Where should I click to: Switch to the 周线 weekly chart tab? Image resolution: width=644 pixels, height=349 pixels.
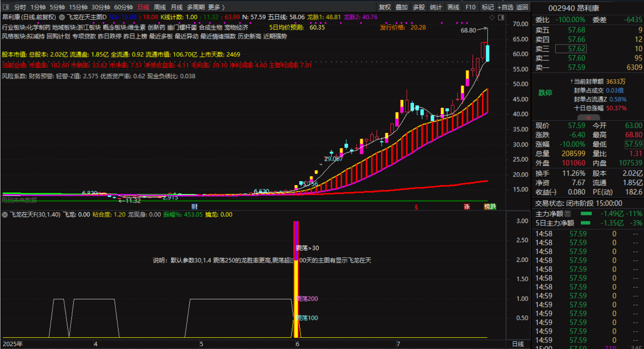[x=160, y=7]
